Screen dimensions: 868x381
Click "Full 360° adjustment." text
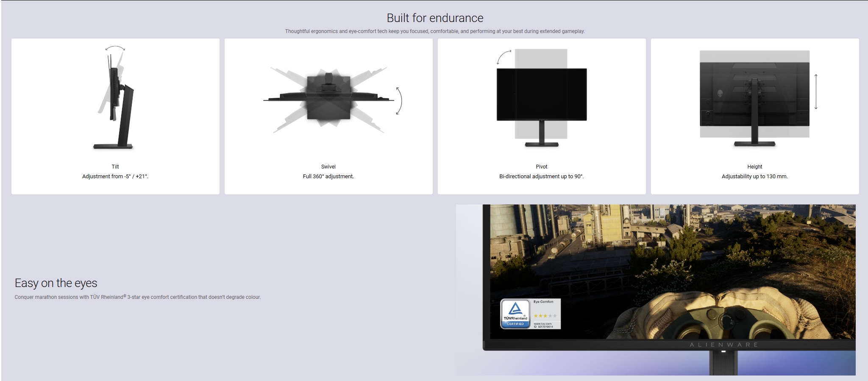328,177
